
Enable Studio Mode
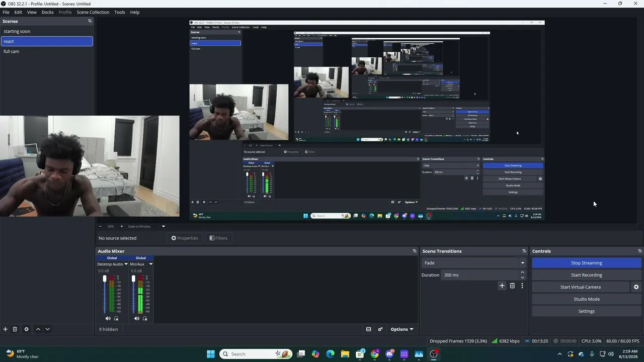pyautogui.click(x=587, y=299)
